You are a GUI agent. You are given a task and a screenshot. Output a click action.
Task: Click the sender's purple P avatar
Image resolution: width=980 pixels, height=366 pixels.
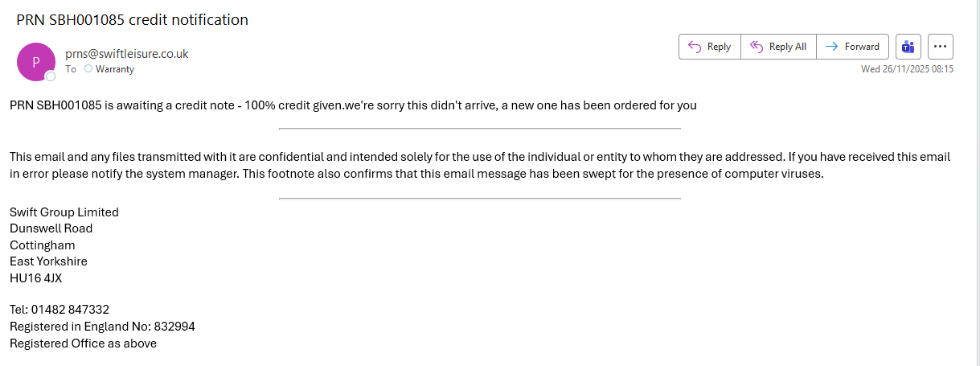[x=36, y=61]
